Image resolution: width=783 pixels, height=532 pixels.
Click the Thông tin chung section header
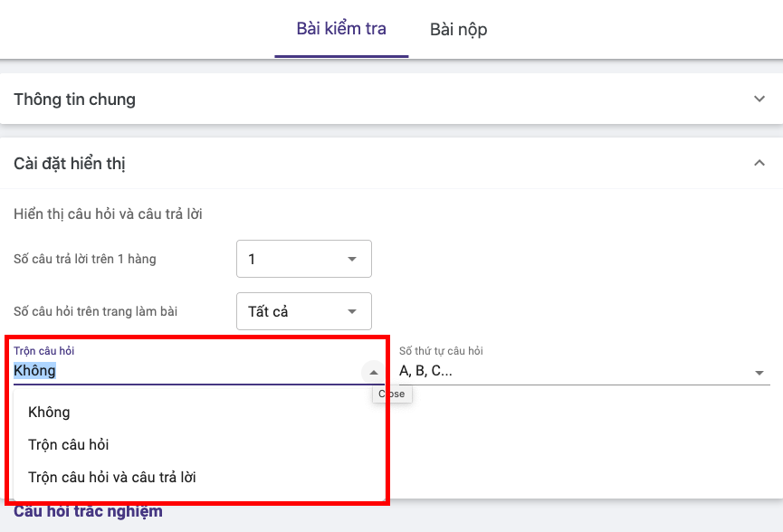click(x=75, y=99)
